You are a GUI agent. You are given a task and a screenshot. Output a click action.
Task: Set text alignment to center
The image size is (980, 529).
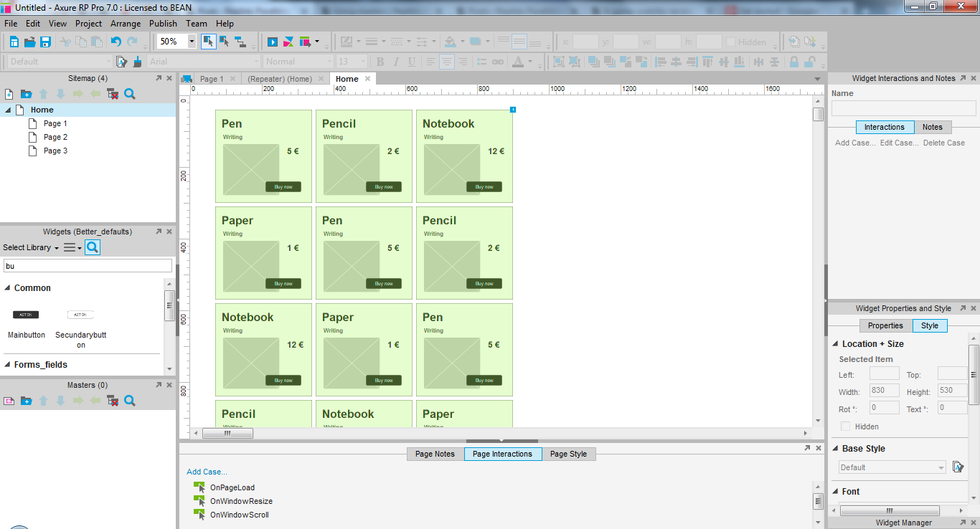tap(447, 62)
